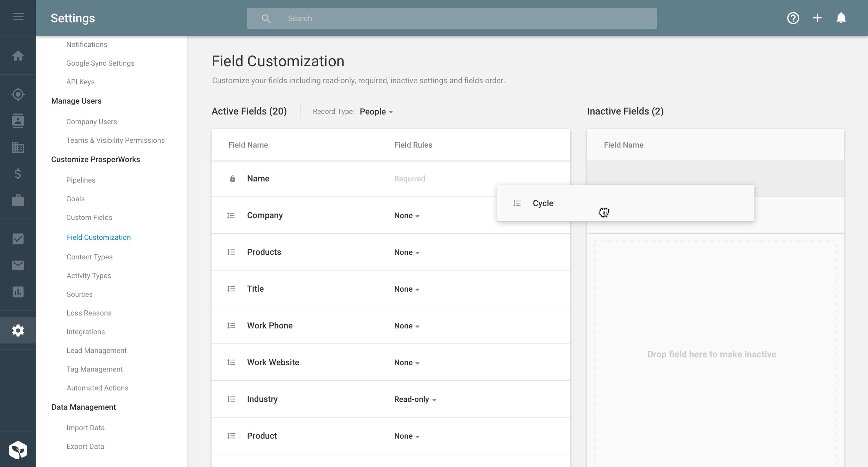Open the Settings gear icon
This screenshot has width=868, height=467.
coord(18,331)
